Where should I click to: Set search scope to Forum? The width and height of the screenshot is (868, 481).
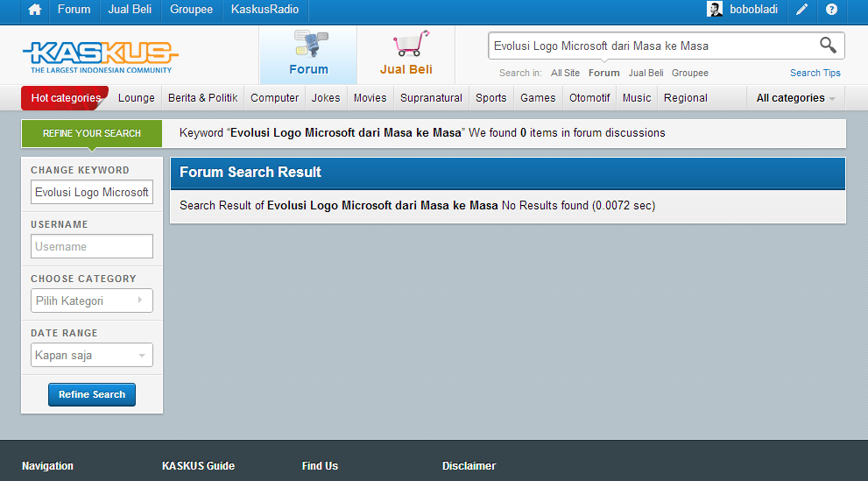point(604,73)
